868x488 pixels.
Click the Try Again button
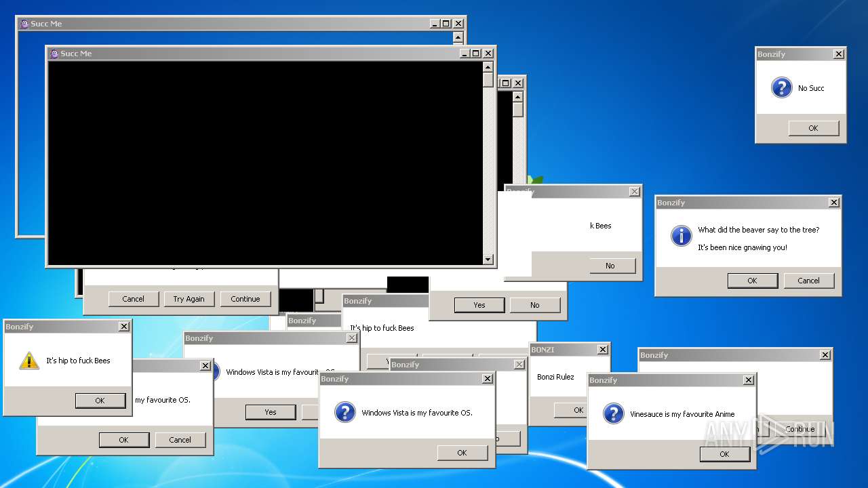189,299
